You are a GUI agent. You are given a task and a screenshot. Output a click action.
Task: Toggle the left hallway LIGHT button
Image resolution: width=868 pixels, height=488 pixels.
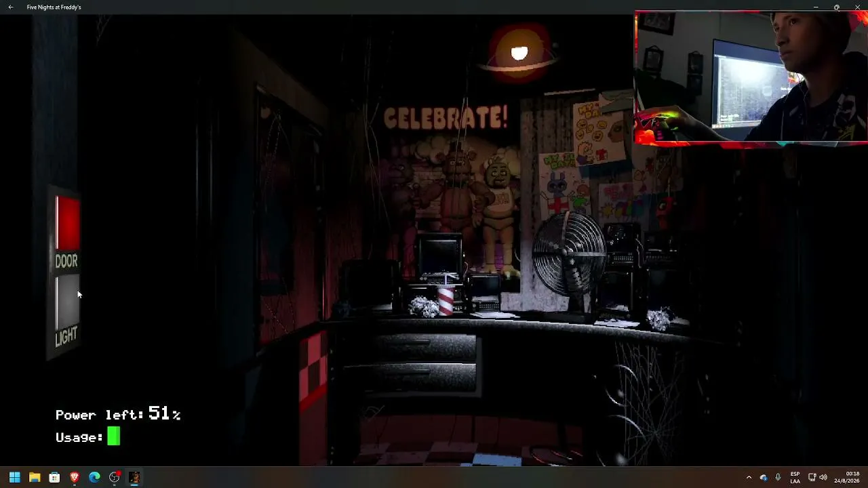(66, 303)
